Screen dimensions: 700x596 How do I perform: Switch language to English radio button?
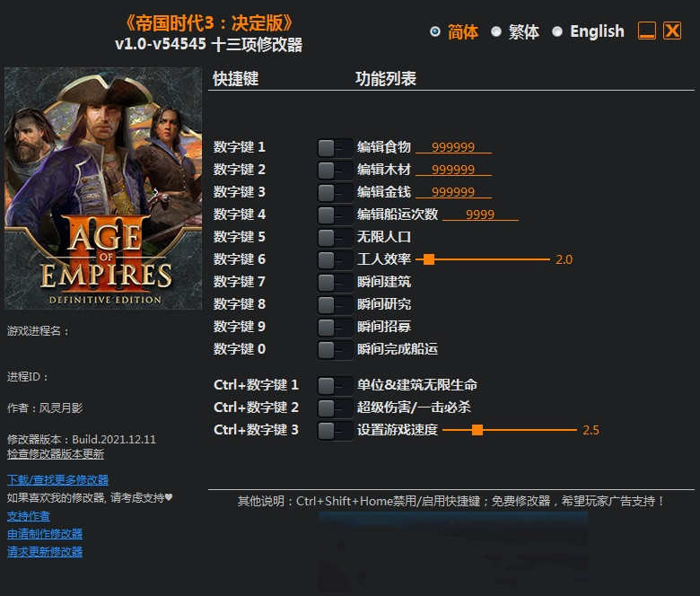[x=557, y=31]
